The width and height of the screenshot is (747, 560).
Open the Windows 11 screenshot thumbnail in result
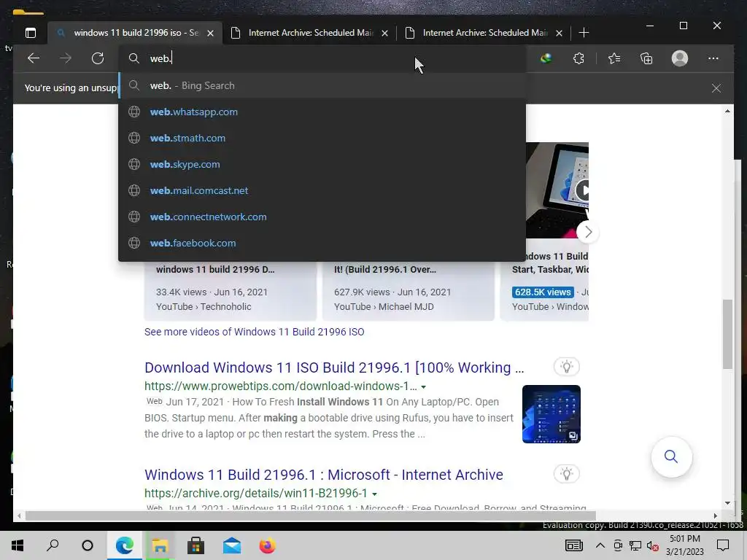551,414
